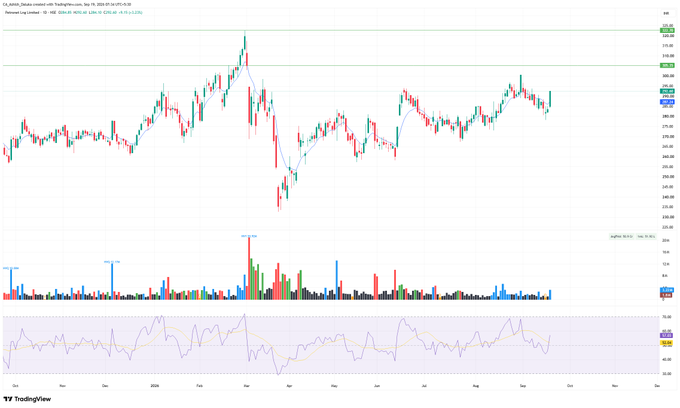Click the Apr label on the time axis
This screenshot has height=408, width=680.
click(x=289, y=385)
